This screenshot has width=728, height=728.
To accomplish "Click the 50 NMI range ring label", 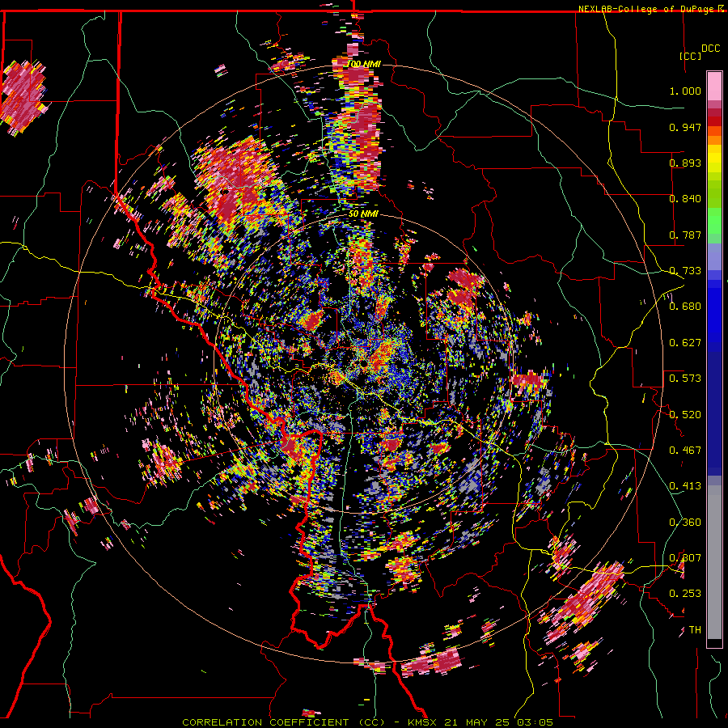I will tap(363, 214).
